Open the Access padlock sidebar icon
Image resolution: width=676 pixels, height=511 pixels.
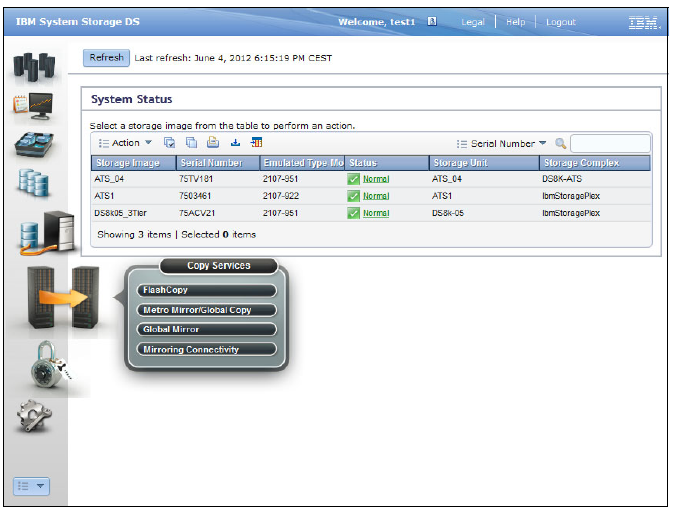(x=50, y=364)
